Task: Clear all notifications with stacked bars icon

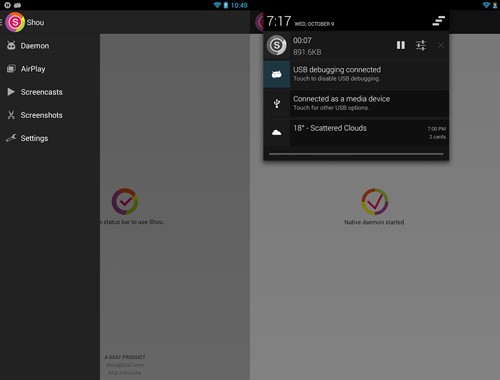Action: (x=439, y=21)
